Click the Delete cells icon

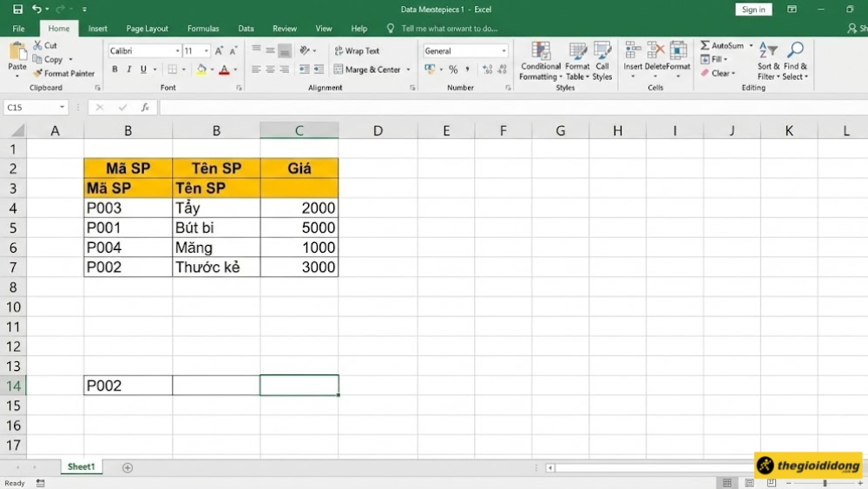(x=655, y=51)
